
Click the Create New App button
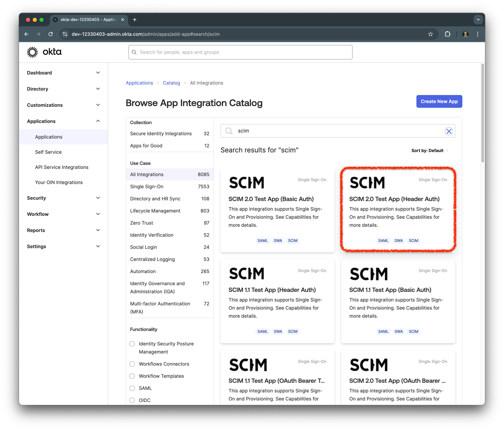coord(439,101)
